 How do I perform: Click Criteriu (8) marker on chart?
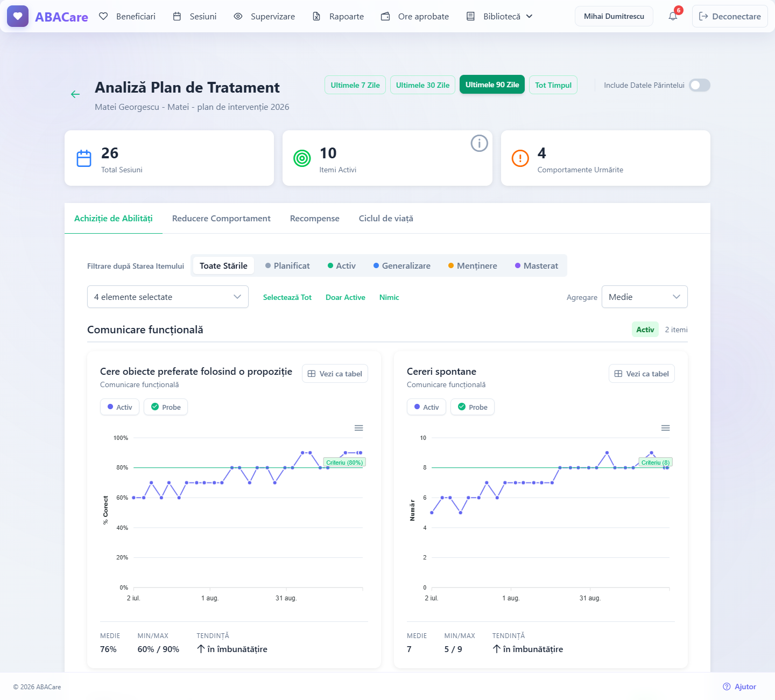click(x=656, y=463)
